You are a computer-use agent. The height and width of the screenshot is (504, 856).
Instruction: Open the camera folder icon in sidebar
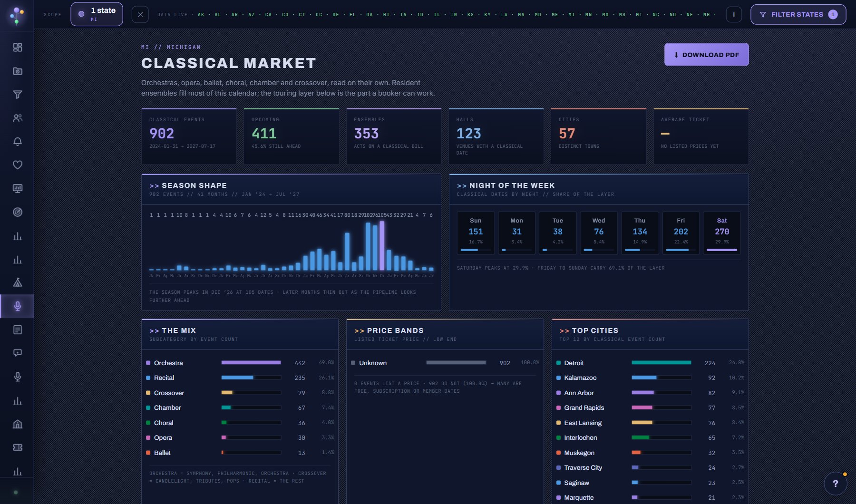pos(18,71)
